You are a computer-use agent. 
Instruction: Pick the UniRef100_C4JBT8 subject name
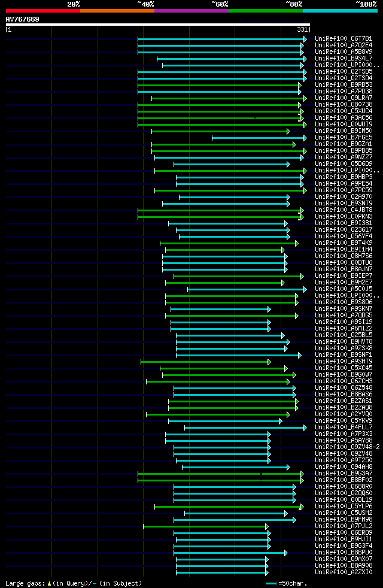point(344,210)
